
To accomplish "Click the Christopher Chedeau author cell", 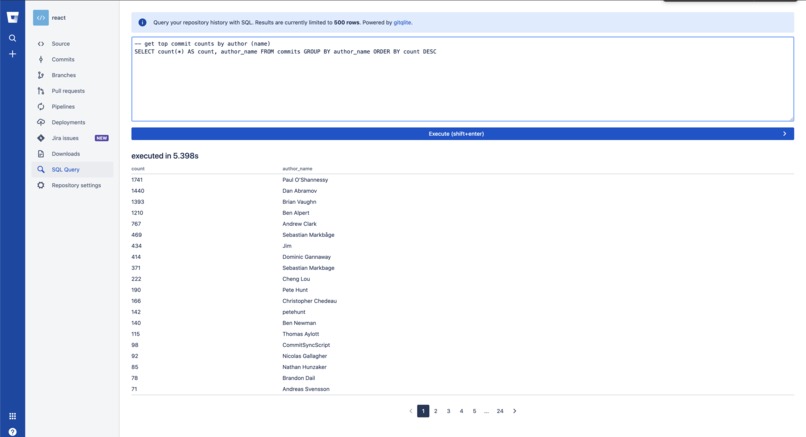I will [309, 301].
